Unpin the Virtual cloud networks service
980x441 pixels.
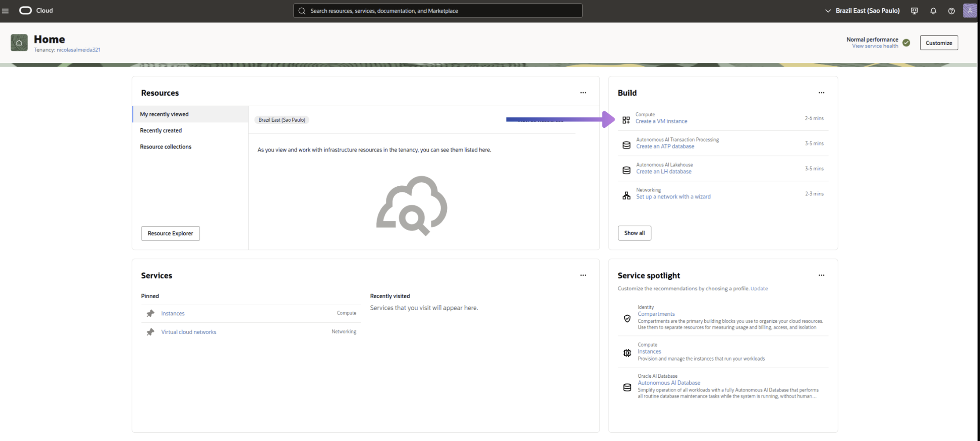coord(150,332)
